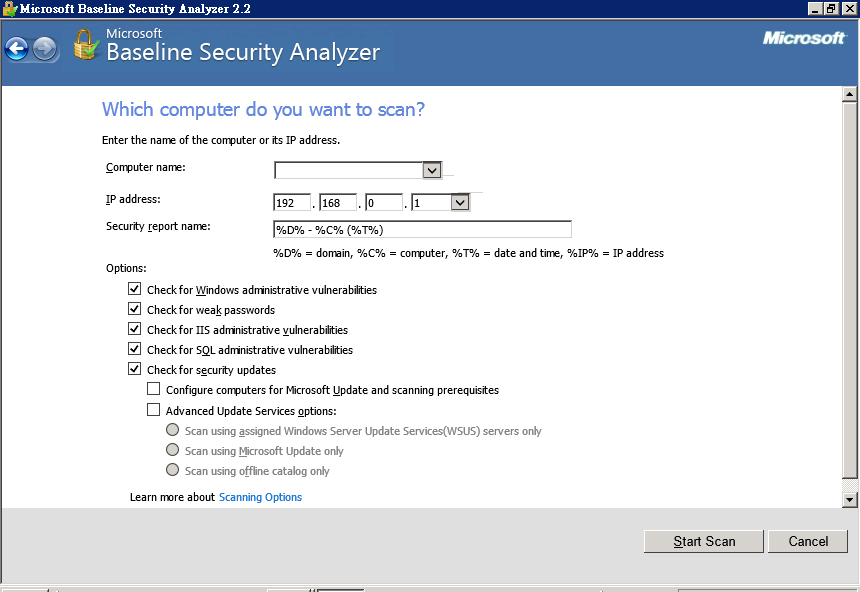Viewport: 860px width, 592px height.
Task: Click the Cancel button
Action: tap(808, 541)
